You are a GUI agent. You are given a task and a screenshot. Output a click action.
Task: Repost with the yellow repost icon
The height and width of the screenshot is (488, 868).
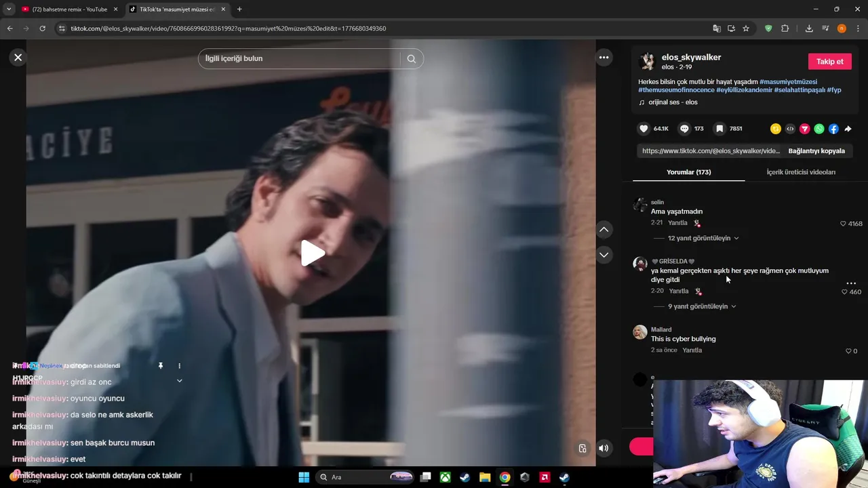(775, 129)
